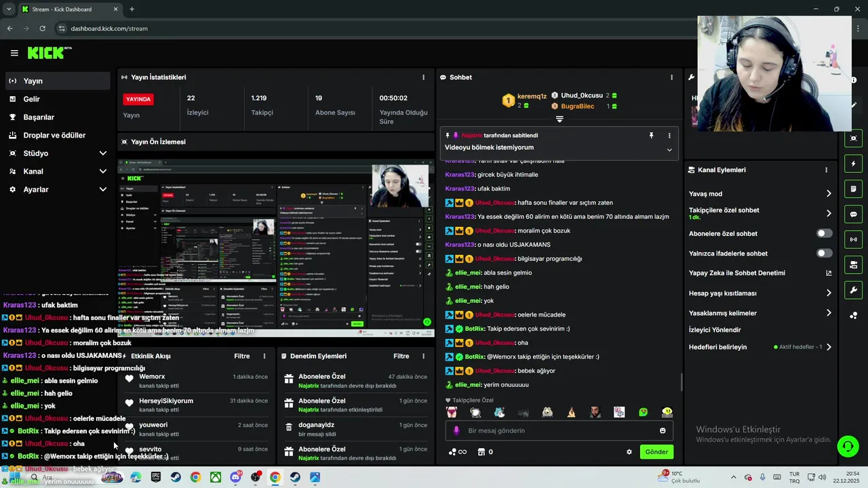
Task: Click Uhud_0kcusu in the chat leaderboard
Action: (582, 96)
